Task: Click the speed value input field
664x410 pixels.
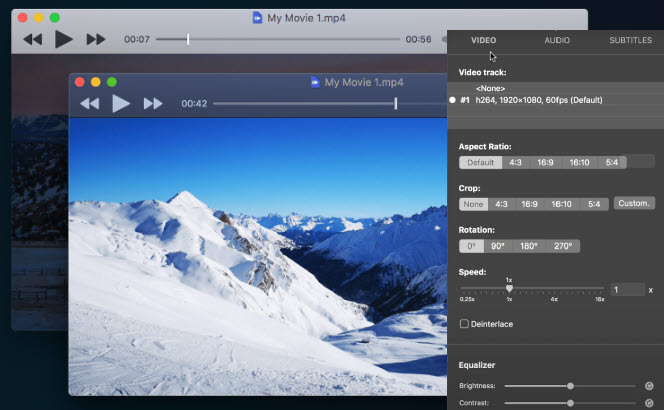Action: [628, 289]
